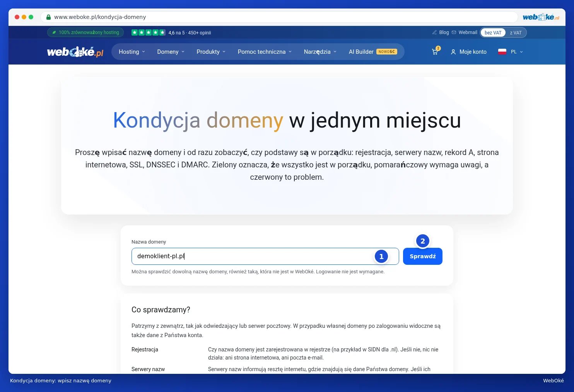
Task: Open the PL language dropdown
Action: coord(517,52)
